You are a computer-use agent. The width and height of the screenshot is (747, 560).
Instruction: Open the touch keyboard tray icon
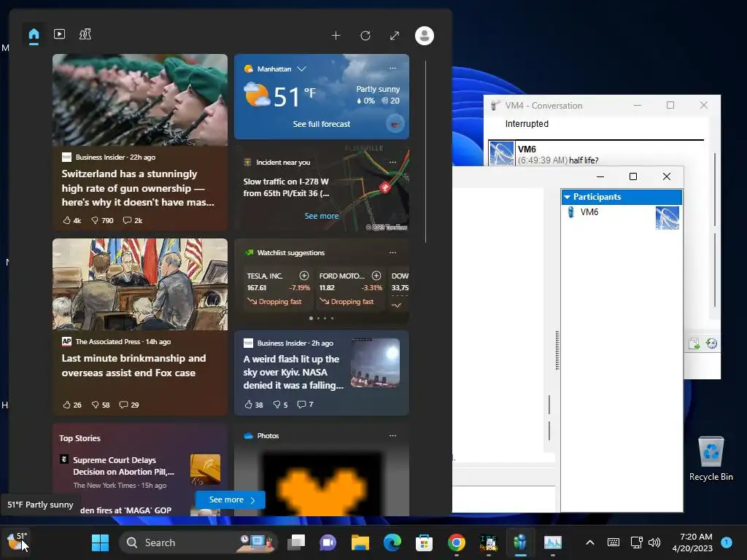pyautogui.click(x=613, y=542)
